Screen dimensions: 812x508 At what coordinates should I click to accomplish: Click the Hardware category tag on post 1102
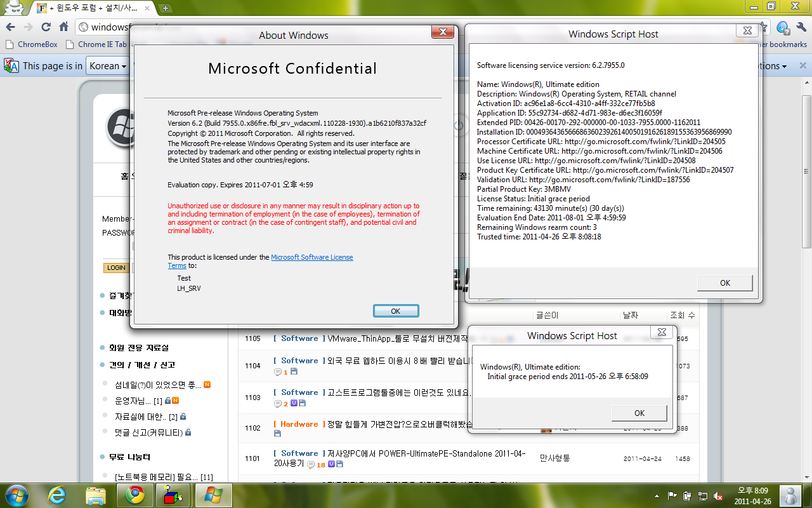click(x=299, y=424)
